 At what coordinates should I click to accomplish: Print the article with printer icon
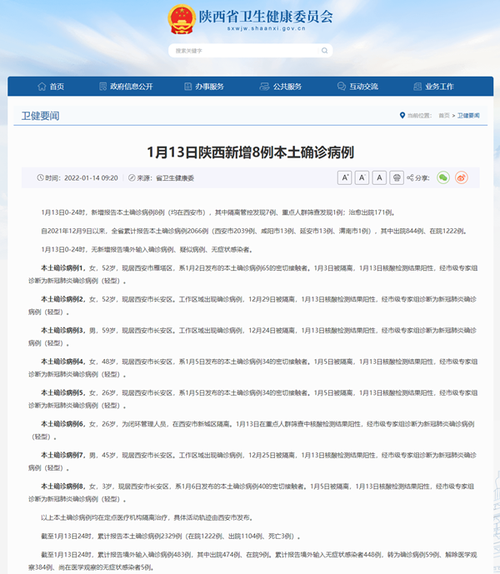tap(396, 178)
